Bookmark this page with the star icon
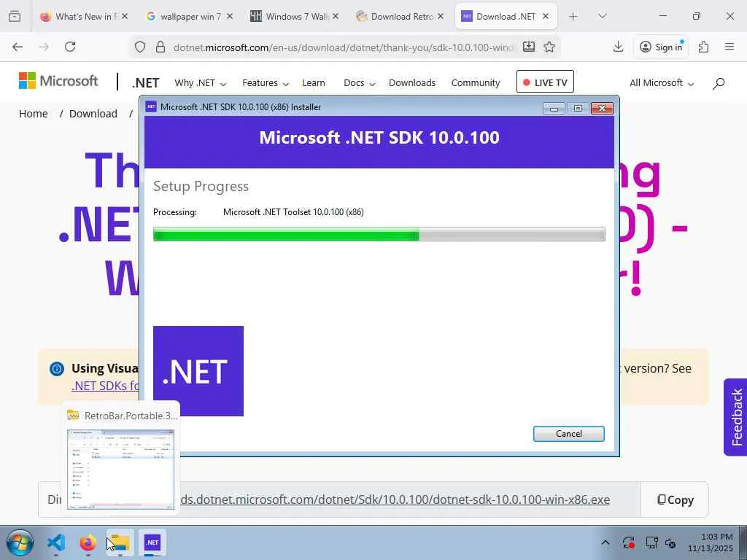Image resolution: width=747 pixels, height=560 pixels. click(549, 47)
